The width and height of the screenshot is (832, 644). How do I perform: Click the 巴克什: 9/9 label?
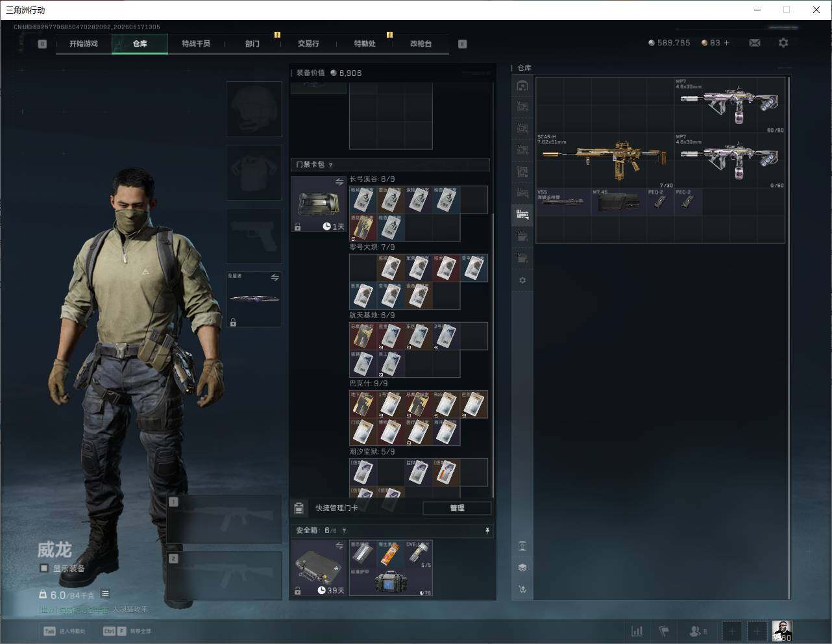click(369, 384)
